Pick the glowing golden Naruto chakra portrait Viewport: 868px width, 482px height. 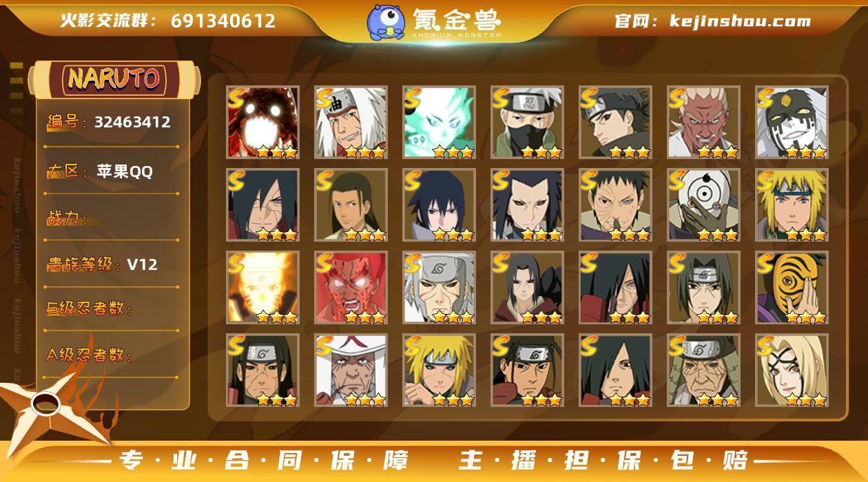click(x=263, y=288)
